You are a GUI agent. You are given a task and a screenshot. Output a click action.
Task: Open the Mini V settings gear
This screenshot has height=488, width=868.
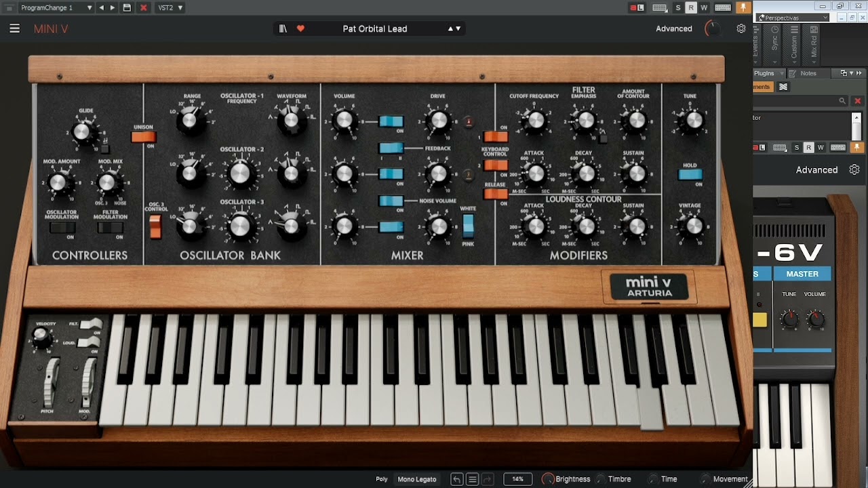click(x=741, y=28)
